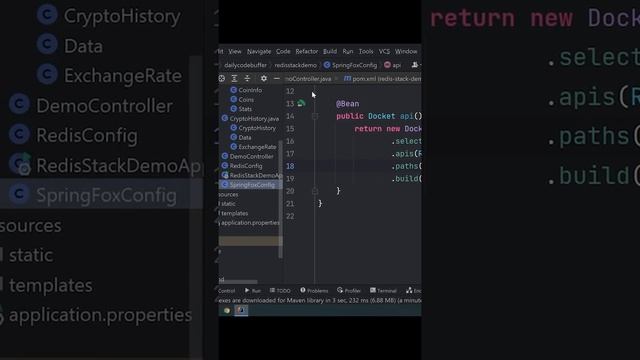Select application.properties in the center IDE tree
This screenshot has width=640, height=360.
(249, 222)
